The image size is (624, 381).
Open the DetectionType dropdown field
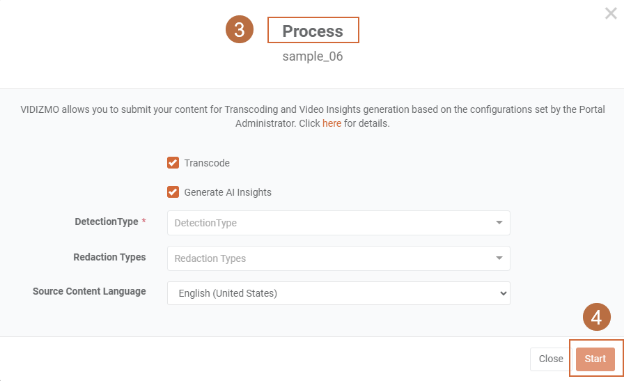click(x=339, y=223)
